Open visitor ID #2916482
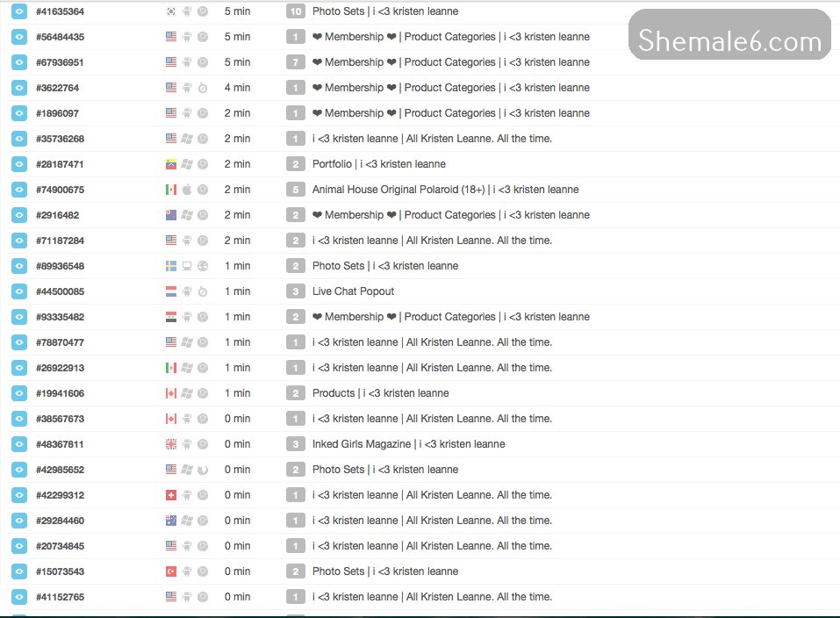Screen dimensions: 840x618 pyautogui.click(x=57, y=215)
